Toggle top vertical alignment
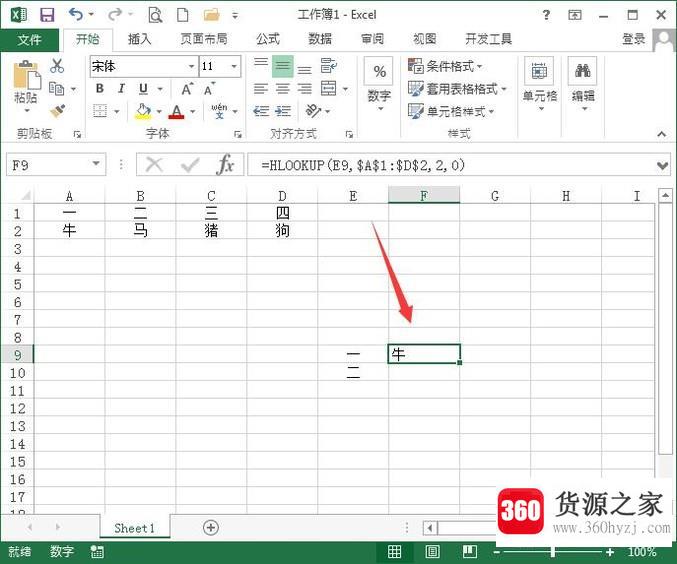The width and height of the screenshot is (677, 564). tap(261, 66)
